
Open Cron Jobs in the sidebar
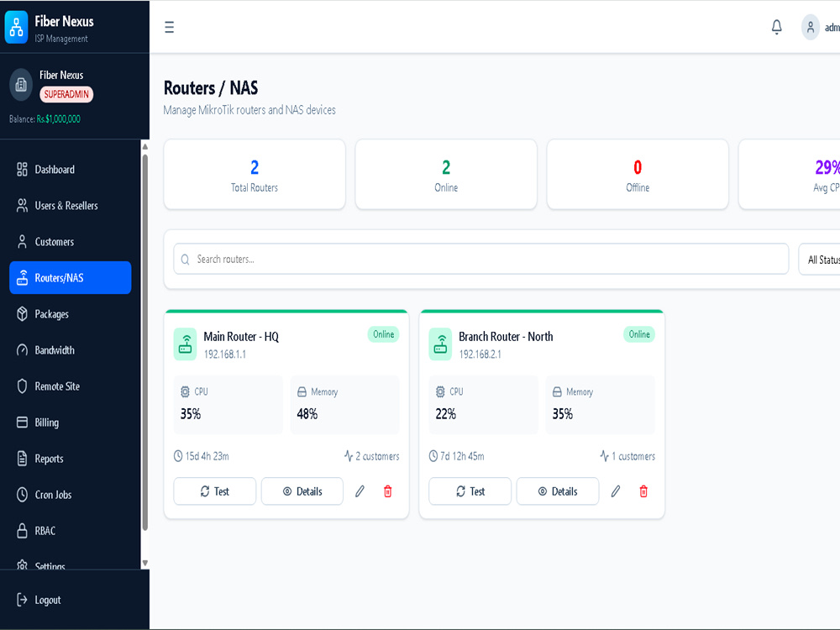tap(71, 495)
